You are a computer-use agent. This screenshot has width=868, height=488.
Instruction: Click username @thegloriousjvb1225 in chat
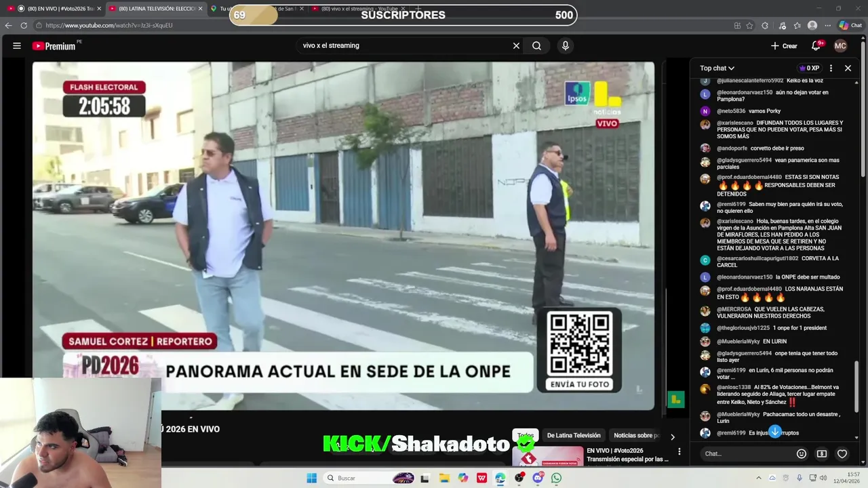point(743,328)
